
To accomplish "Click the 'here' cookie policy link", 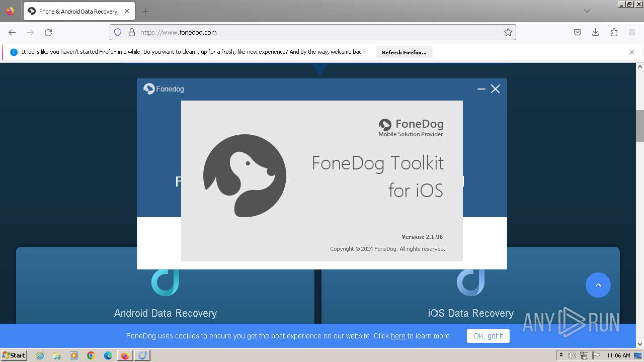I will point(398,336).
